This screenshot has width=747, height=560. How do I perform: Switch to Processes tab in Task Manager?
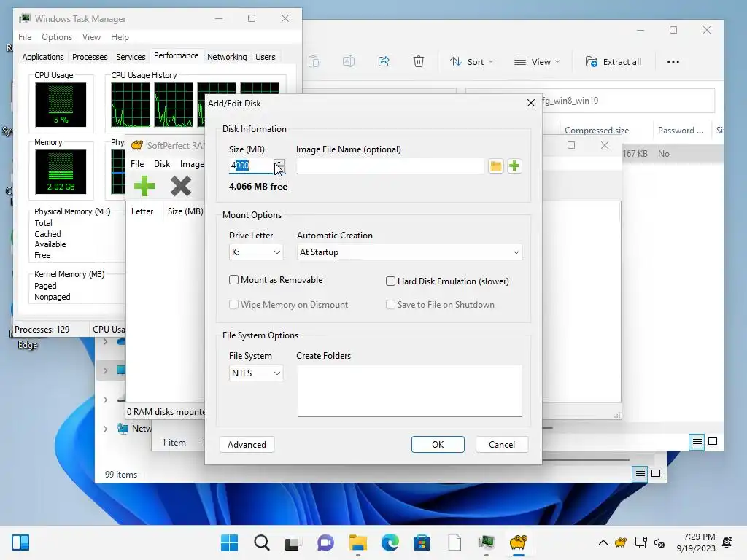pos(90,57)
